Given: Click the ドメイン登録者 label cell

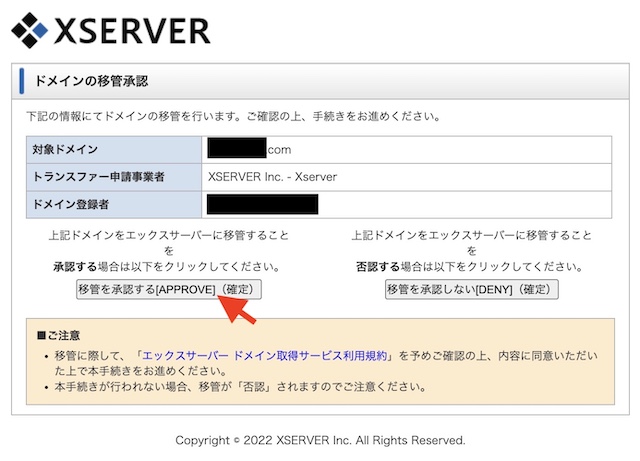Looking at the screenshot, I should click(x=114, y=204).
